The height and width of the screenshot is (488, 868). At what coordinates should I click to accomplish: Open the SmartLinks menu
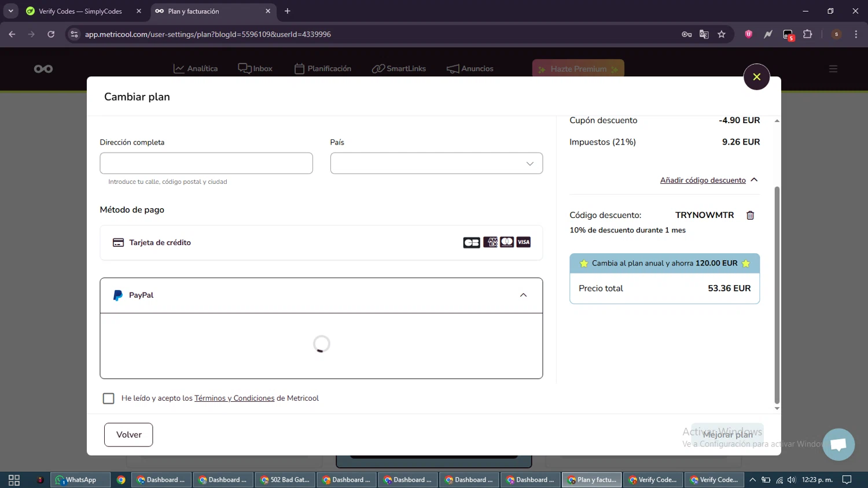399,69
